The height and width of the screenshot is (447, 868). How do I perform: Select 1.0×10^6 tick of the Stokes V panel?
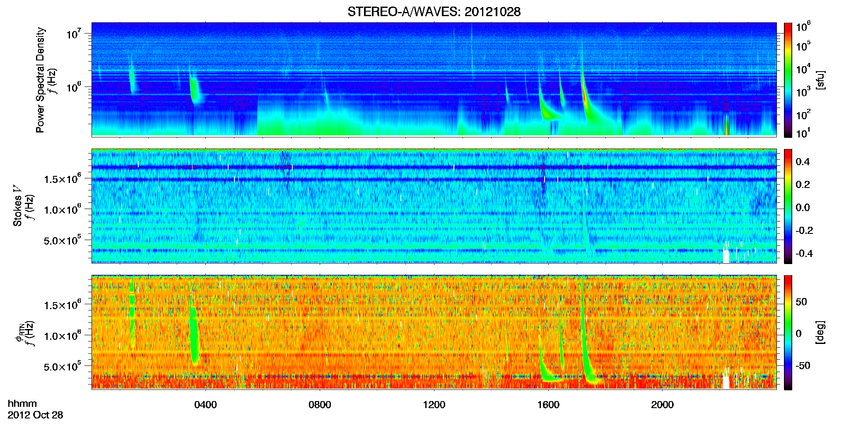63,209
